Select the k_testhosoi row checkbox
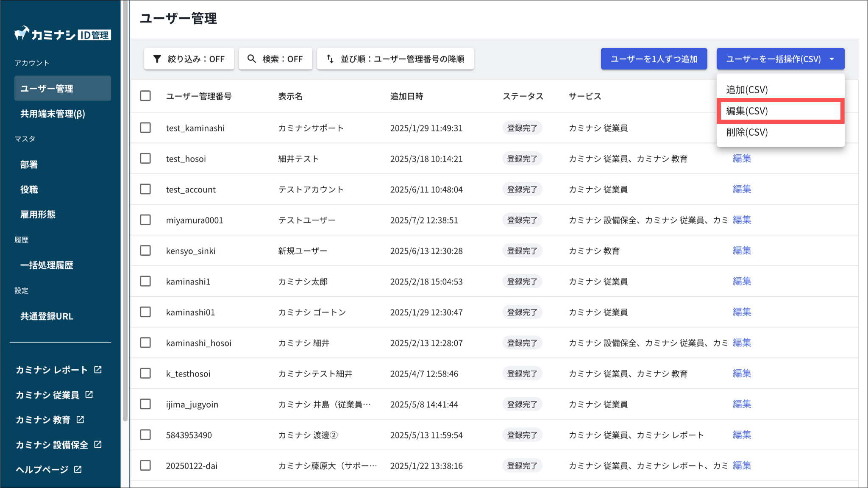 pos(145,373)
